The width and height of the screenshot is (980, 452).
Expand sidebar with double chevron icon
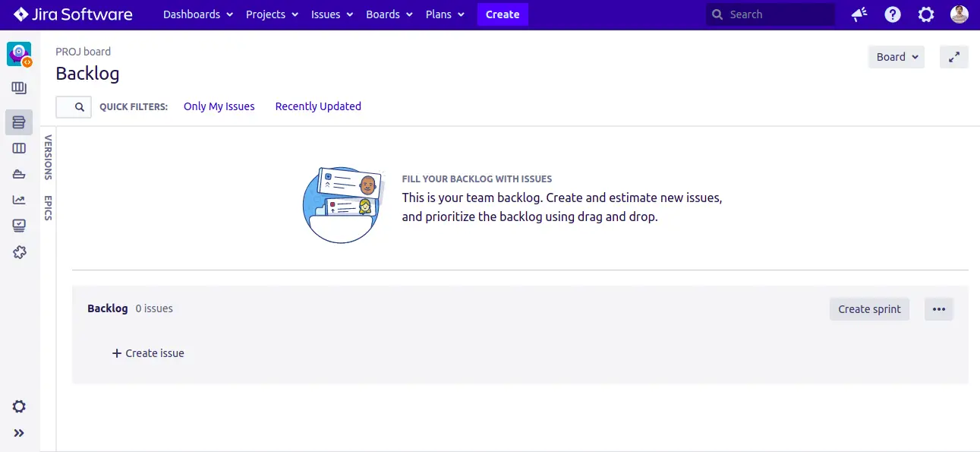click(x=19, y=433)
